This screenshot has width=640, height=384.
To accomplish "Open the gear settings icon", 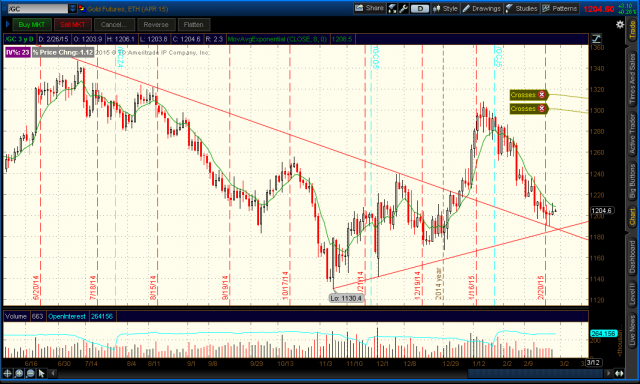I will coord(620,24).
